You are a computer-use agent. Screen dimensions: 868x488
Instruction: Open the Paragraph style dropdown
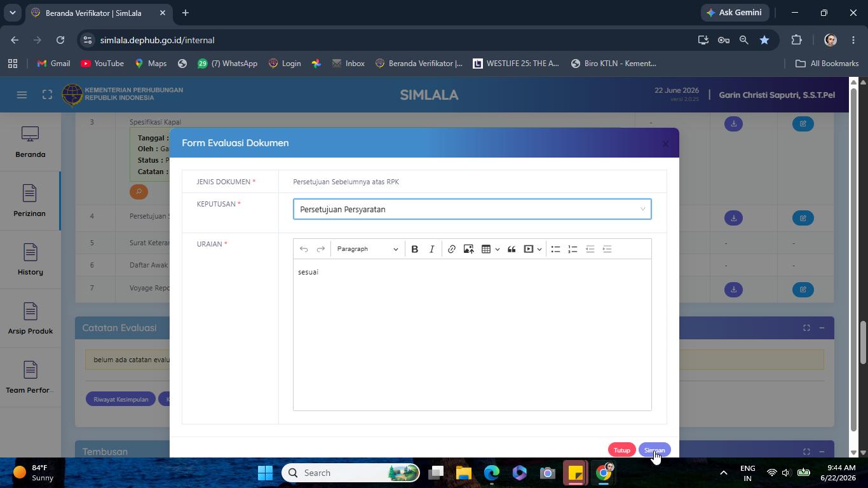(x=367, y=249)
